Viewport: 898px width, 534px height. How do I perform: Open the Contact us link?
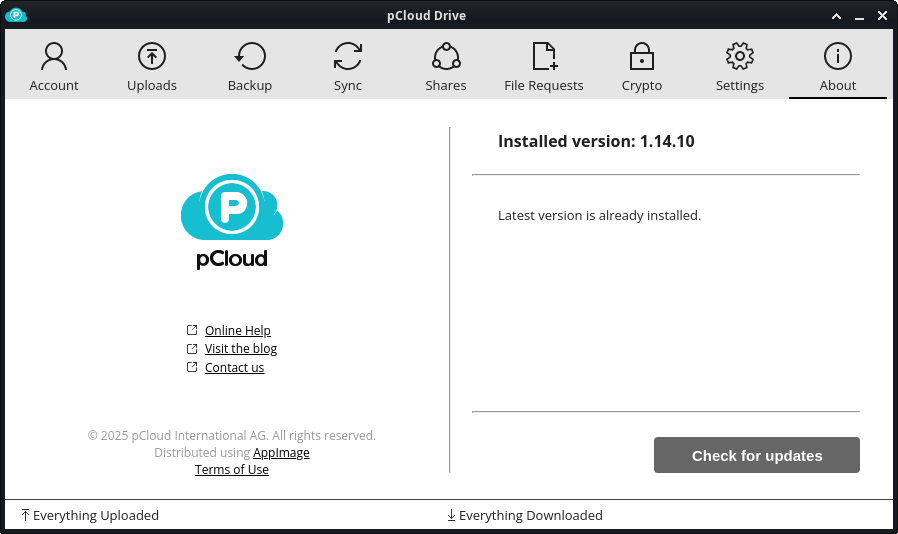pyautogui.click(x=234, y=368)
